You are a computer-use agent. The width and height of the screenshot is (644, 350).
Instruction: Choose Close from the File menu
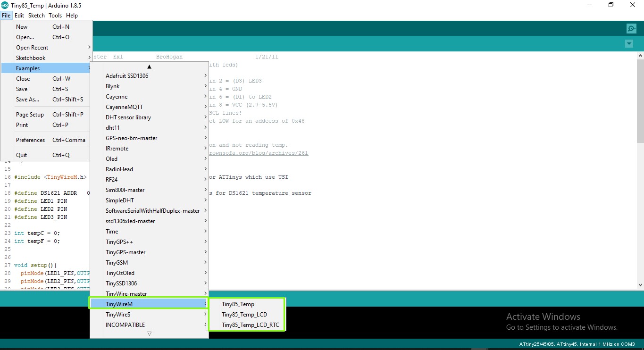coord(46,79)
